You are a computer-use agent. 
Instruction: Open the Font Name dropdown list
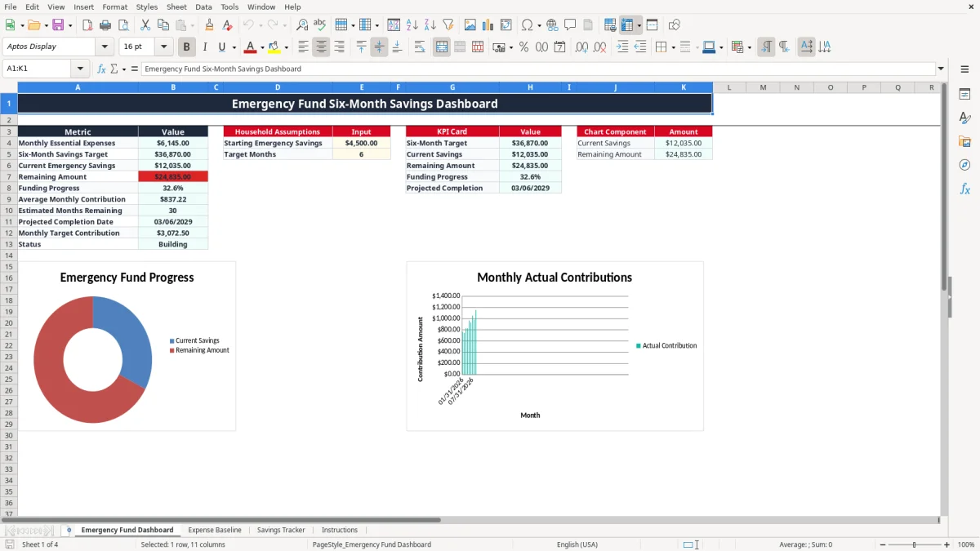pos(104,47)
